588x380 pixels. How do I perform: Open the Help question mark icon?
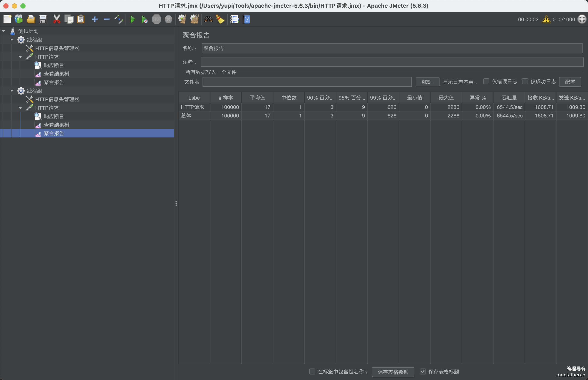246,19
